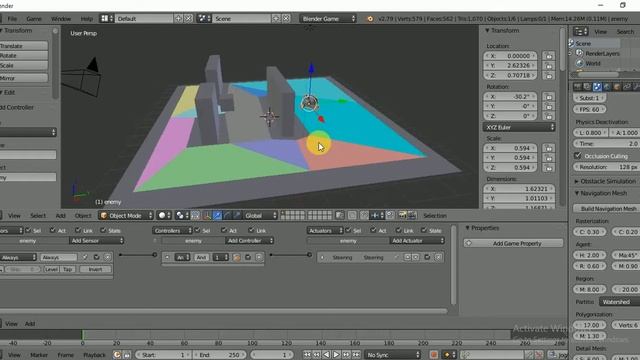The image size is (640, 360).
Task: Click the Mirror tool button
Action: [24, 78]
